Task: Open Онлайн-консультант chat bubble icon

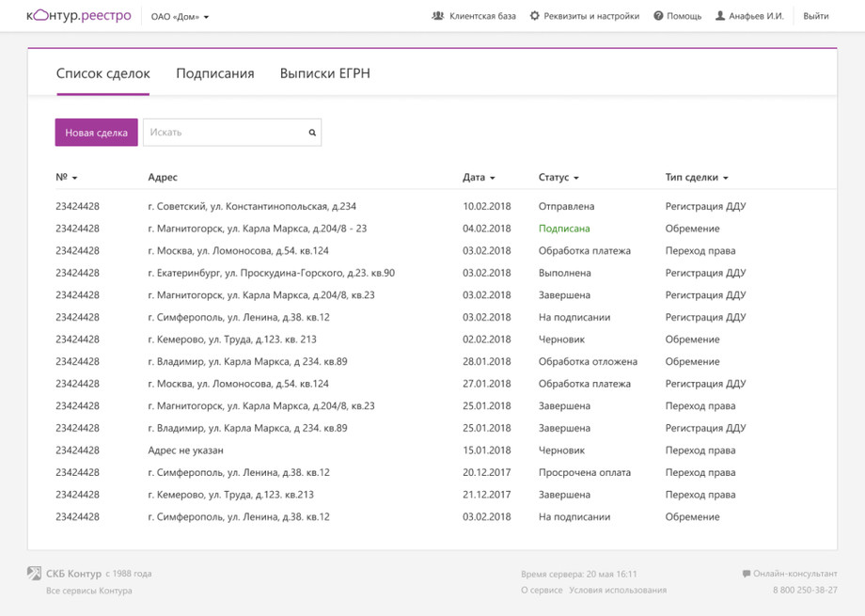Action: (747, 574)
